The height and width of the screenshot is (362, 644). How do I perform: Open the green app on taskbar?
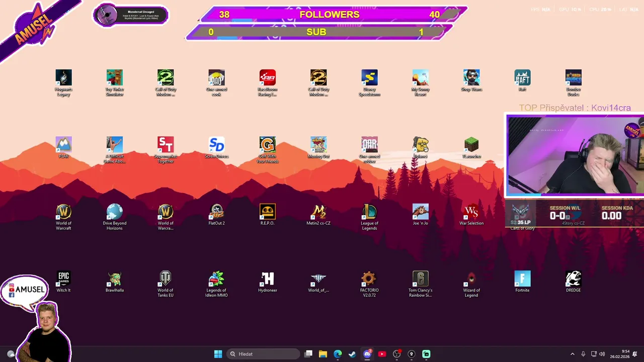pos(426,354)
